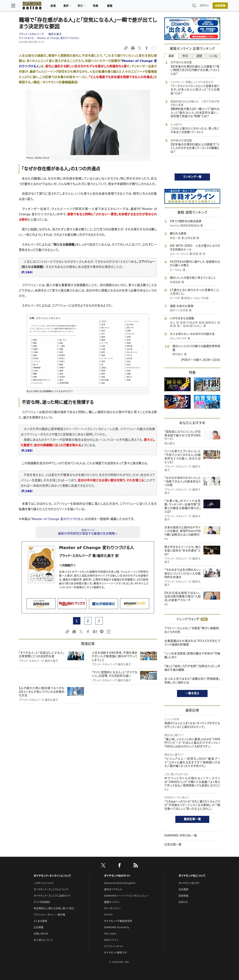Open the 日銀 feature thumbnail
This screenshot has height=980, width=239.
pos(207,384)
